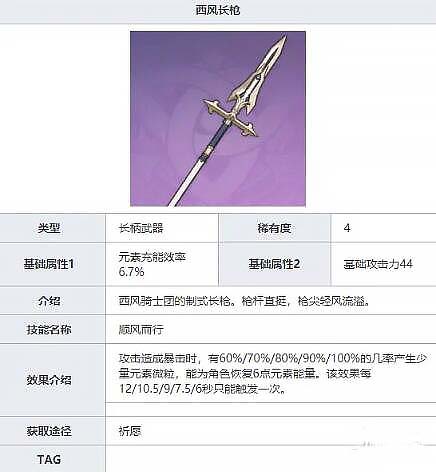Viewport: 436px width, 472px height.
Task: Click the 西风长枪 title header
Action: (218, 10)
